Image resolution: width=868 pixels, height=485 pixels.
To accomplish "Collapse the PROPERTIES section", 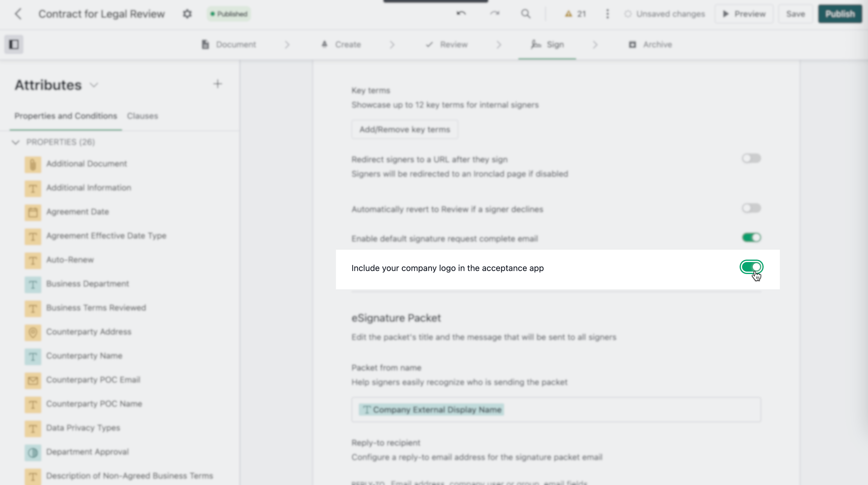I will pos(16,142).
